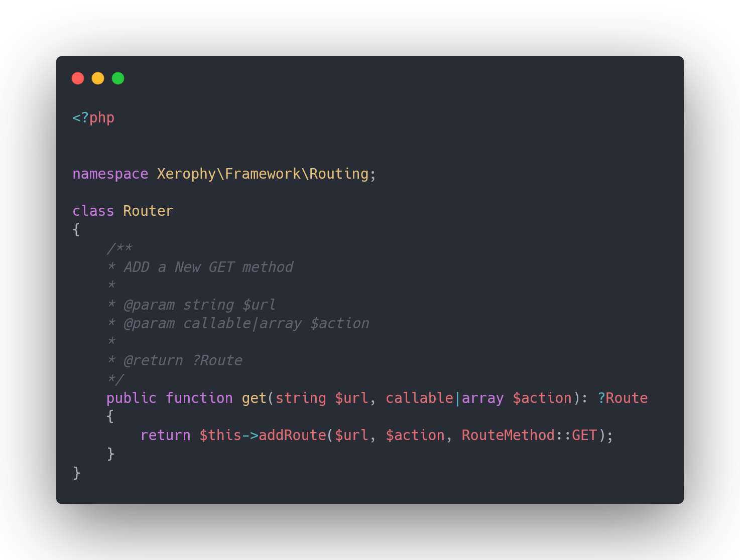Image resolution: width=740 pixels, height=560 pixels.
Task: Click the '@param callable|array $action' comment
Action: click(246, 324)
